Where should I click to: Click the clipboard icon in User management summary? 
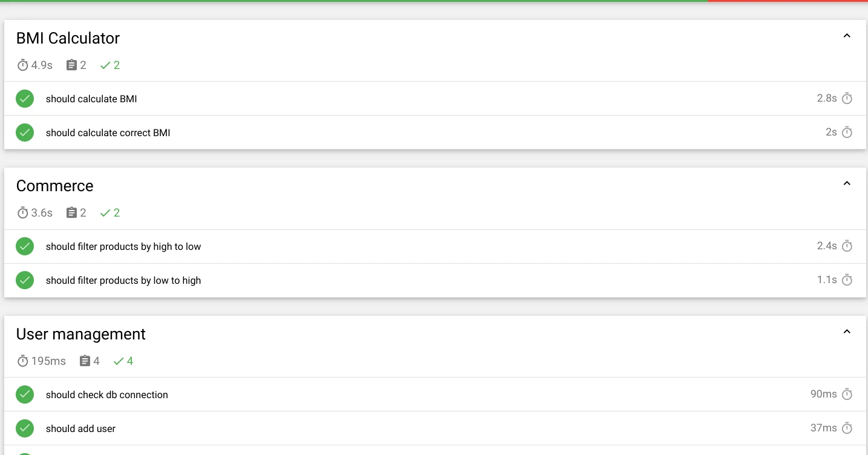coord(85,361)
